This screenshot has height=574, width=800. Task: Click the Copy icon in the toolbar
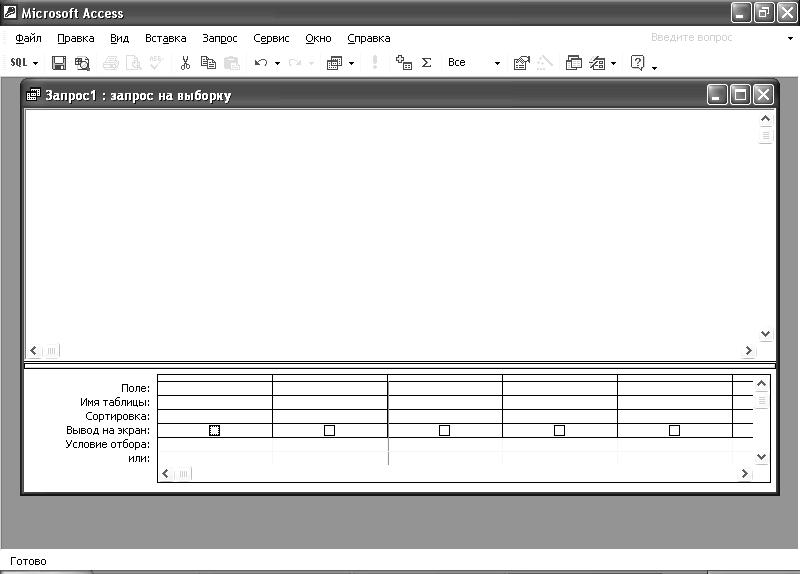tap(208, 63)
